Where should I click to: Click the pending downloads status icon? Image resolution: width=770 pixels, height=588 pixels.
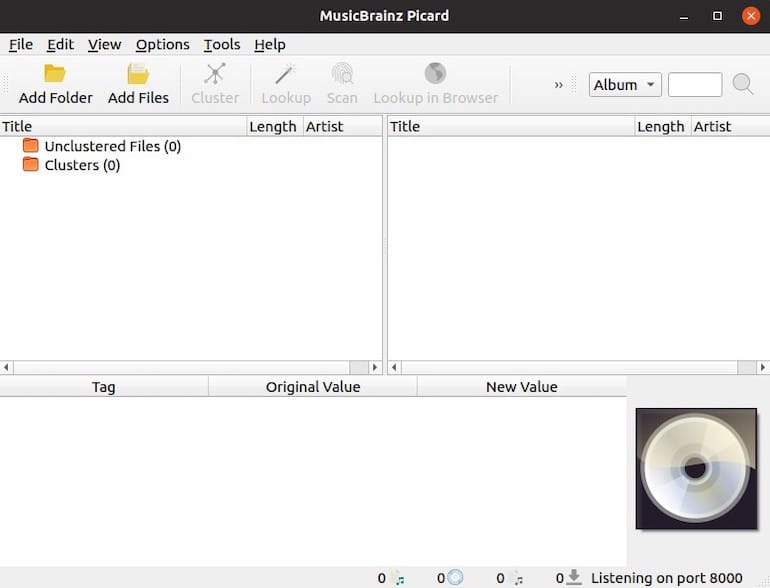coord(574,578)
